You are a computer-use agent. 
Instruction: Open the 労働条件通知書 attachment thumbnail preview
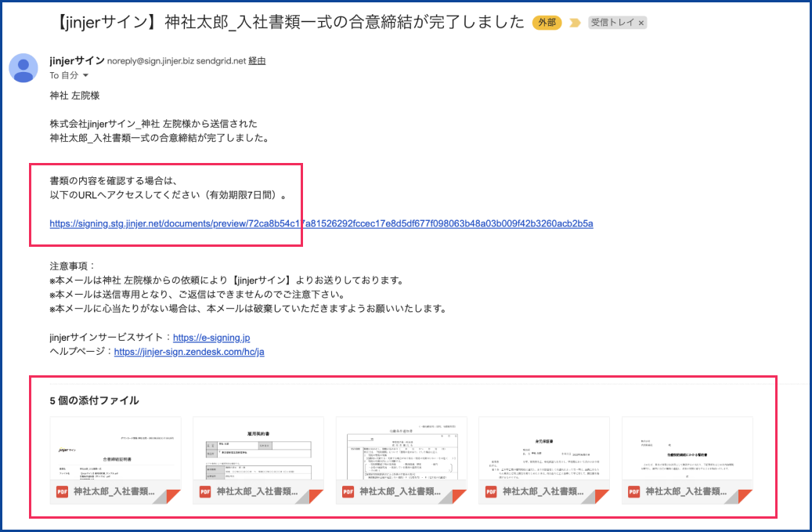pos(401,451)
